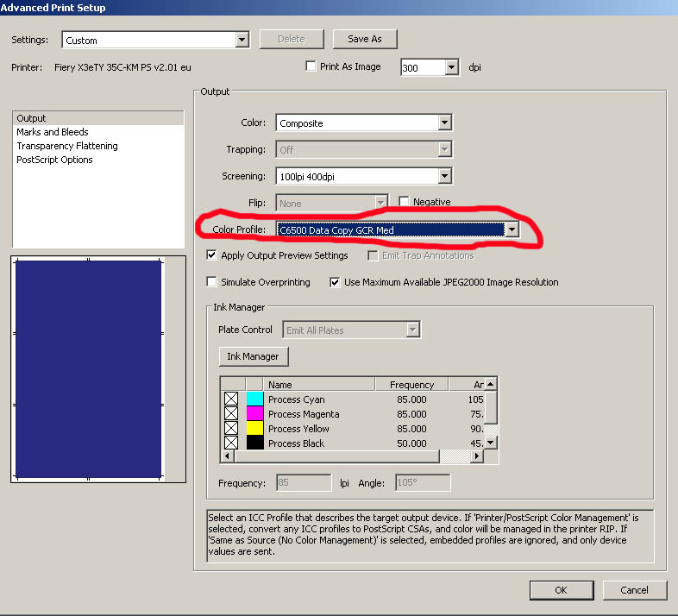This screenshot has height=616, width=678.
Task: Click the Angle input field
Action: click(423, 483)
